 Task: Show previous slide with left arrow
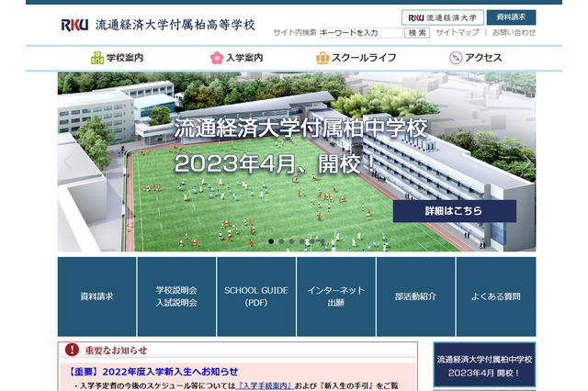pos(68,162)
